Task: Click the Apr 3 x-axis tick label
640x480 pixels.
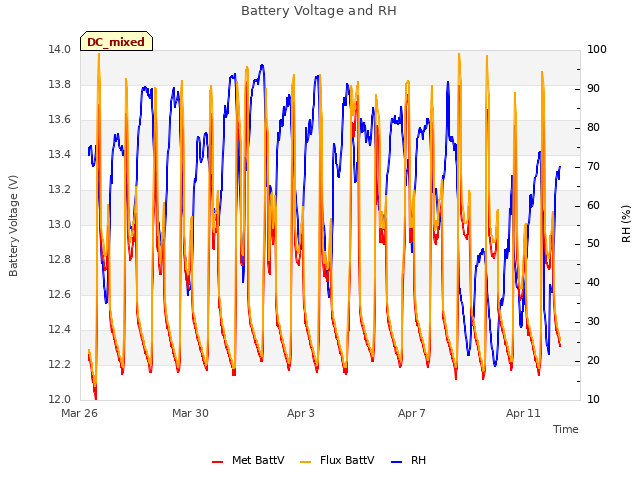Action: click(301, 413)
